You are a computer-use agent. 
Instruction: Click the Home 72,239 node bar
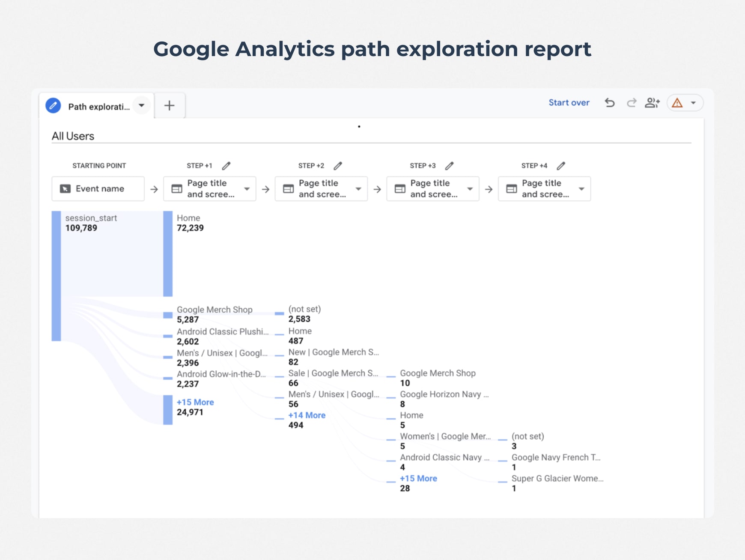168,253
